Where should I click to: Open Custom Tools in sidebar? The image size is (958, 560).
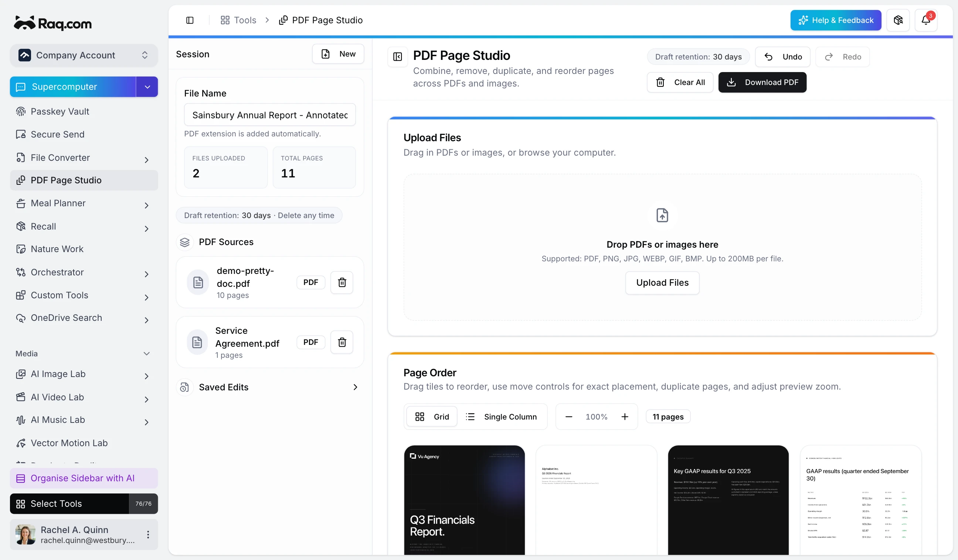pyautogui.click(x=84, y=295)
